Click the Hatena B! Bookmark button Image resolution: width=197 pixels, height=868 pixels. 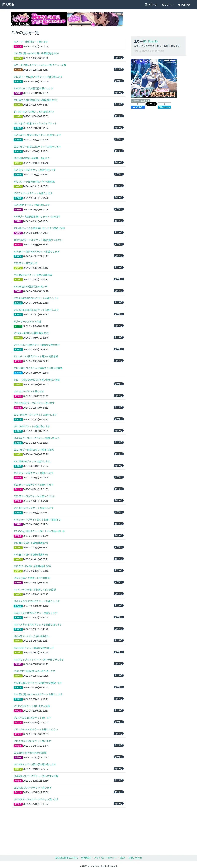pos(164,107)
